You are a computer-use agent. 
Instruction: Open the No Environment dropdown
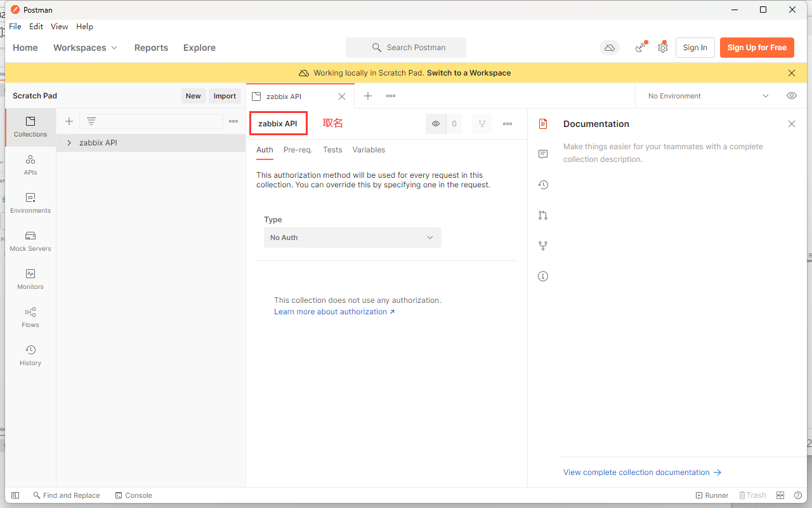708,96
